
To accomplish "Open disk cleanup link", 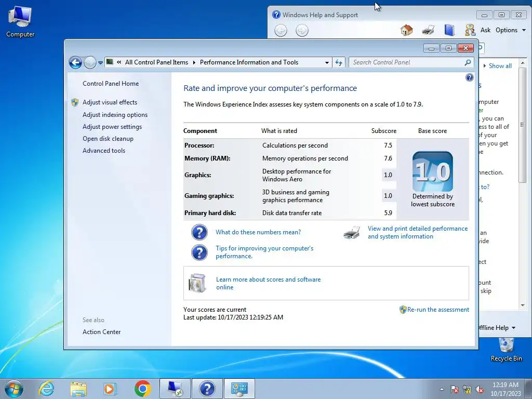I will point(108,138).
